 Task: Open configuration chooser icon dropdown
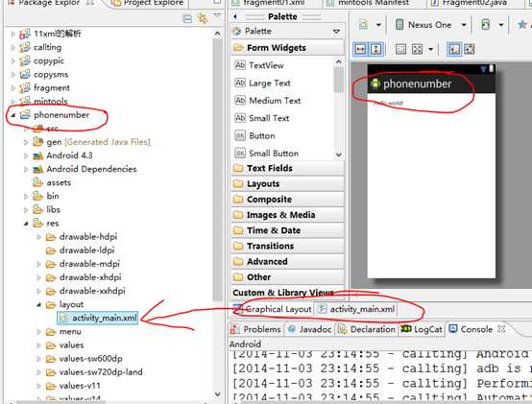tap(378, 25)
